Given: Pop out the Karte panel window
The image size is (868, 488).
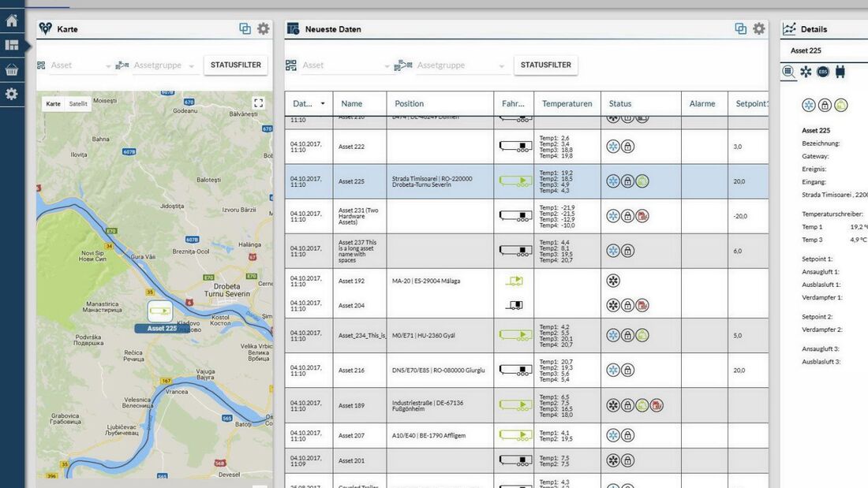Looking at the screenshot, I should tap(245, 28).
